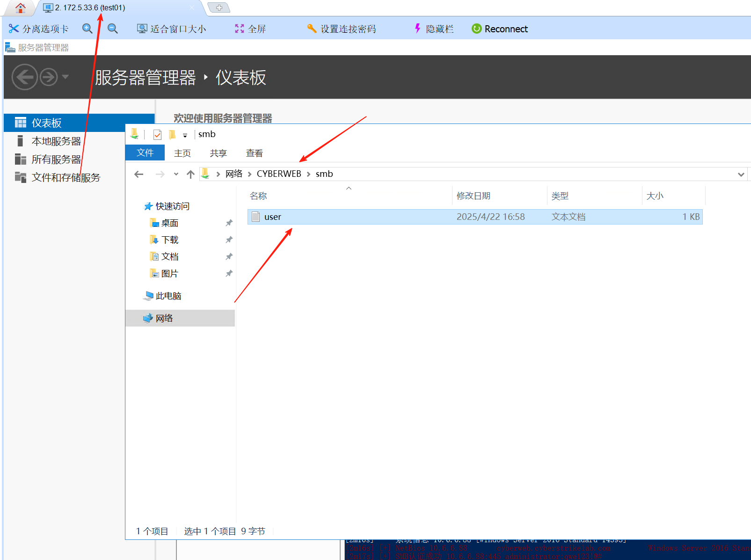
Task: Click CYBERWEB in the address breadcrumb
Action: tap(279, 174)
